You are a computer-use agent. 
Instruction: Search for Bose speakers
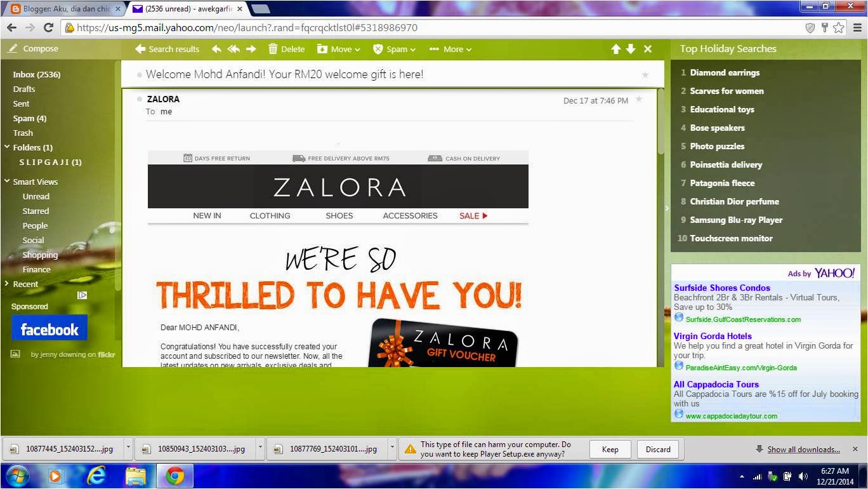(718, 128)
